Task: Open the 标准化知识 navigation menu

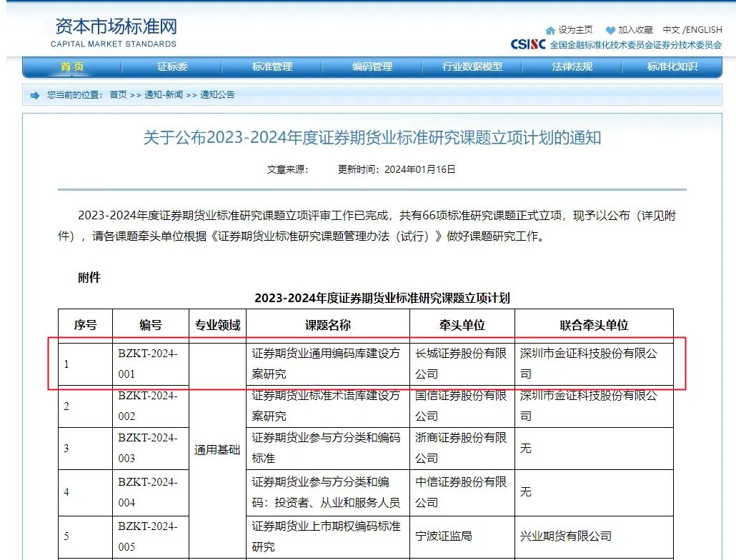Action: [x=672, y=66]
